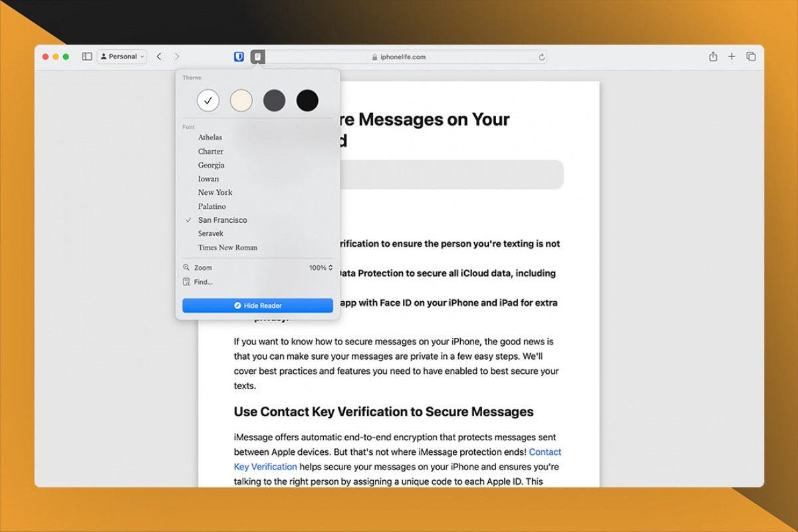798x532 pixels.
Task: Open the Bitwarden extension icon
Action: coord(240,57)
